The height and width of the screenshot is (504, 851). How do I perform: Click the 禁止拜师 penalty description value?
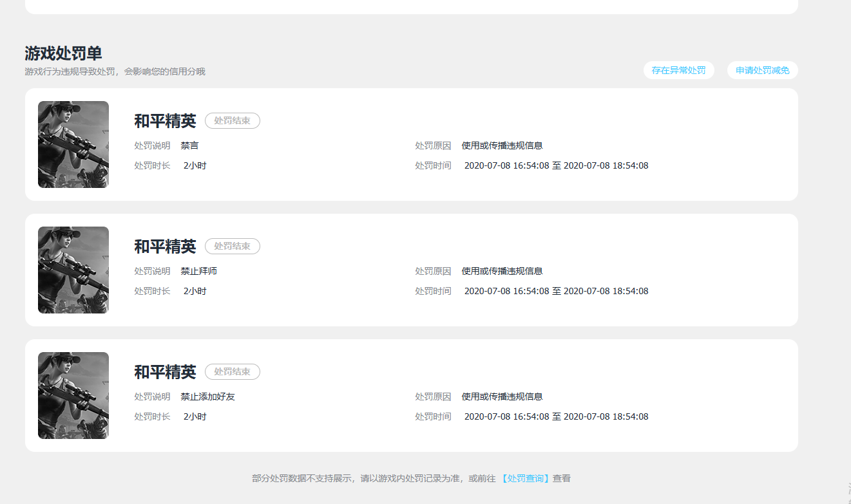click(198, 271)
